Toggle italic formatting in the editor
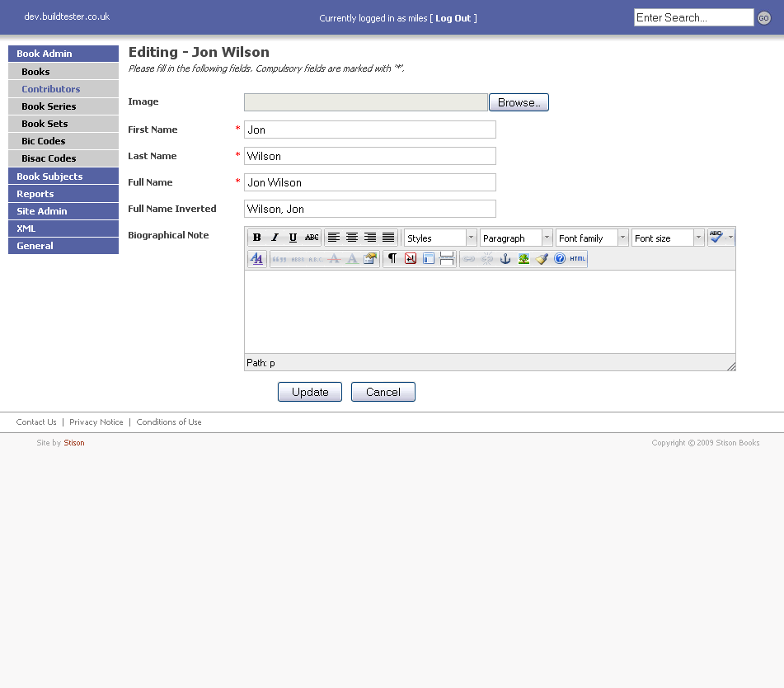 [x=275, y=238]
